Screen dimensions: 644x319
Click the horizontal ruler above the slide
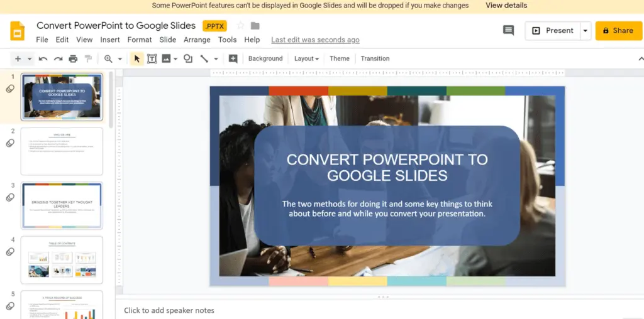(387, 73)
